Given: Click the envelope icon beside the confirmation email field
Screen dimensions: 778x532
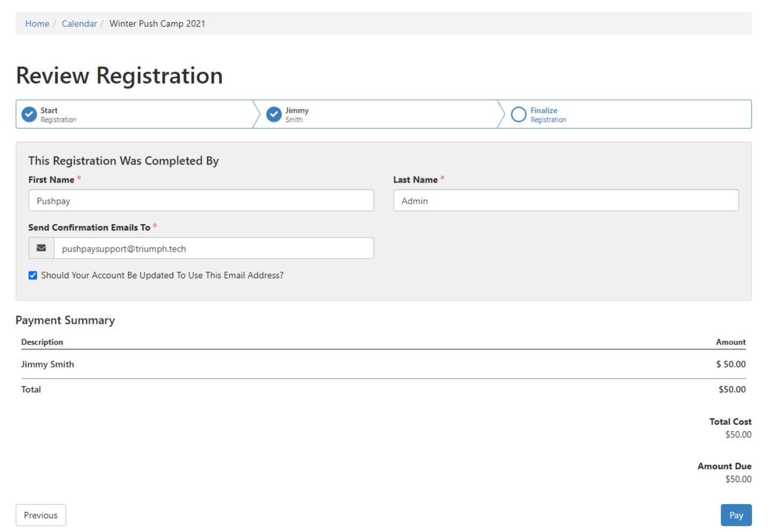Looking at the screenshot, I should [x=41, y=248].
